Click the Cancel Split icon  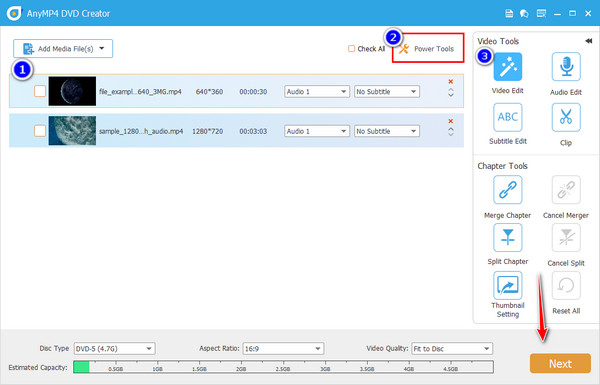tap(566, 238)
